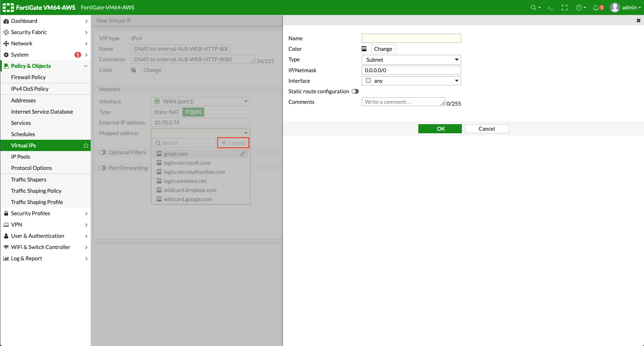Image resolution: width=644 pixels, height=346 pixels.
Task: Open the help question mark icon
Action: pos(579,8)
